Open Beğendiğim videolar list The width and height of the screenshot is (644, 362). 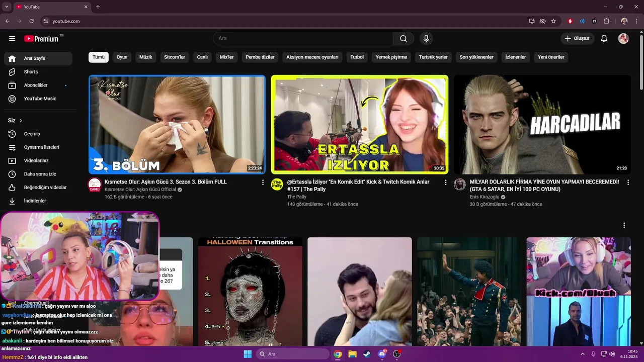pyautogui.click(x=38, y=188)
